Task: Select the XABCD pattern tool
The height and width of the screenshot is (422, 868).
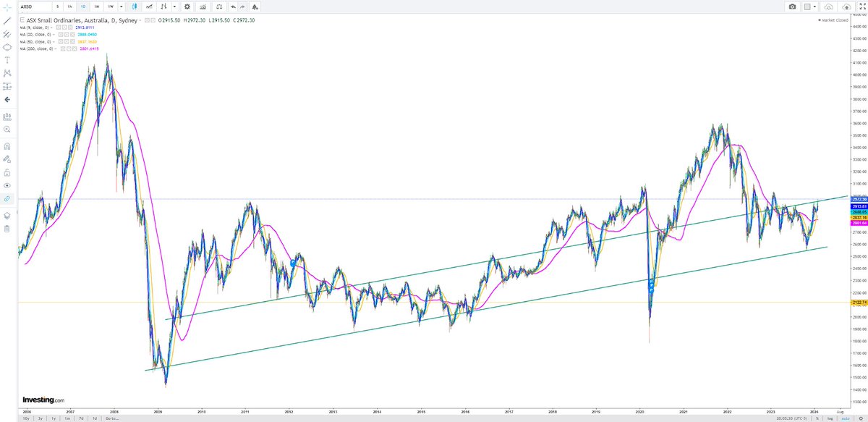Action: (7, 73)
